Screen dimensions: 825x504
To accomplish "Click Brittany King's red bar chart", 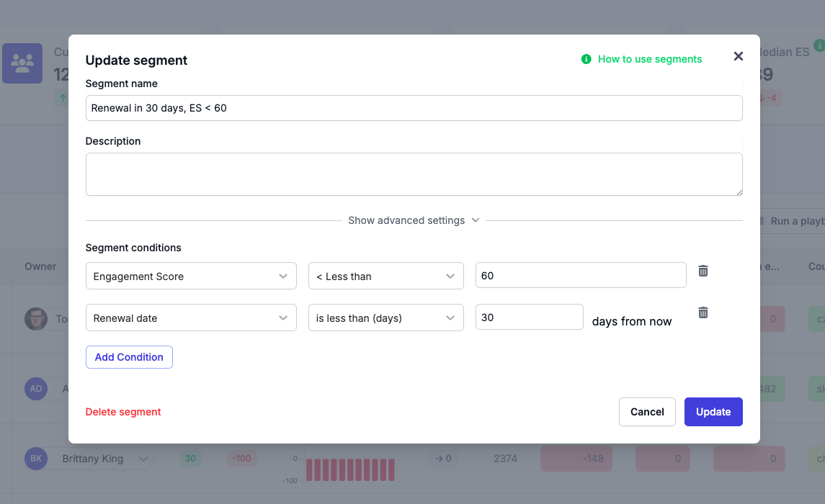I will click(x=349, y=468).
